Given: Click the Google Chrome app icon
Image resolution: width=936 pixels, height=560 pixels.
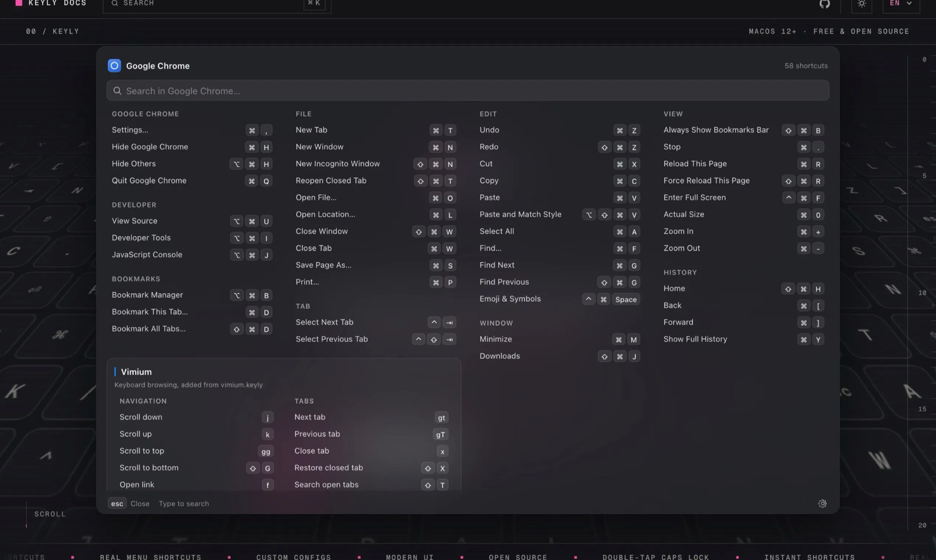Looking at the screenshot, I should (x=114, y=66).
